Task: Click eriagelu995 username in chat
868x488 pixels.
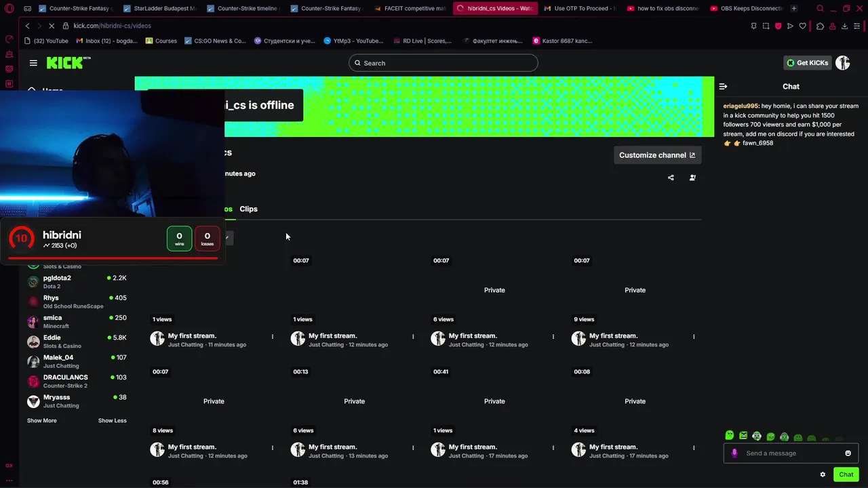Action: 741,106
